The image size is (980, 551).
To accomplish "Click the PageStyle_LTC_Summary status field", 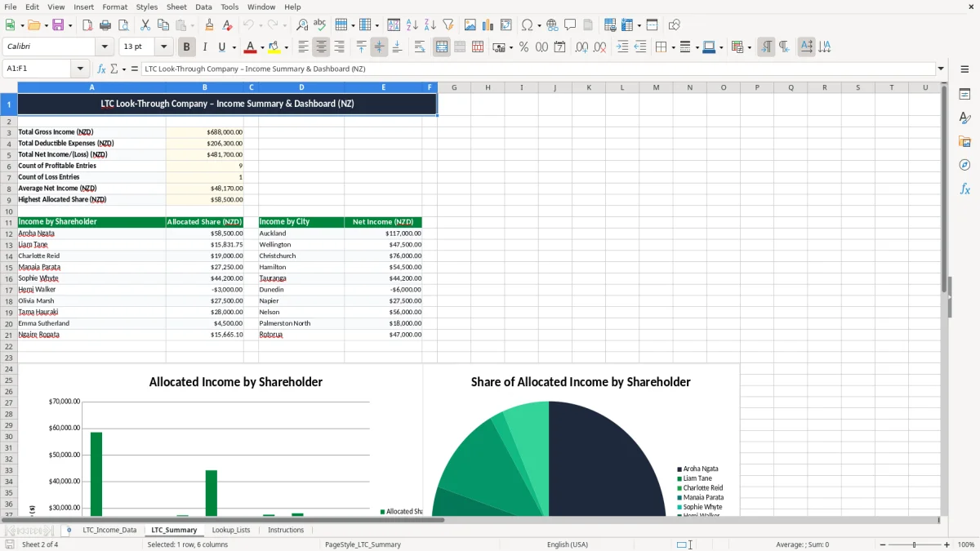I will coord(363,544).
